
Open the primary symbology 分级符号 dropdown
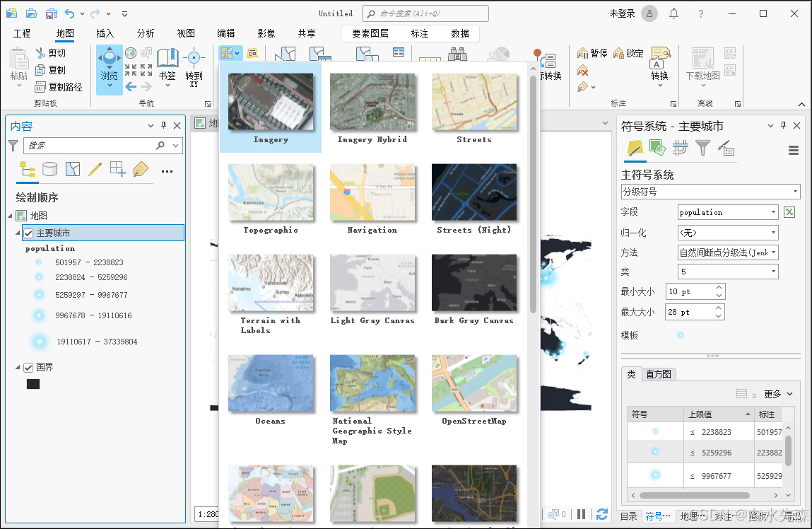point(710,192)
